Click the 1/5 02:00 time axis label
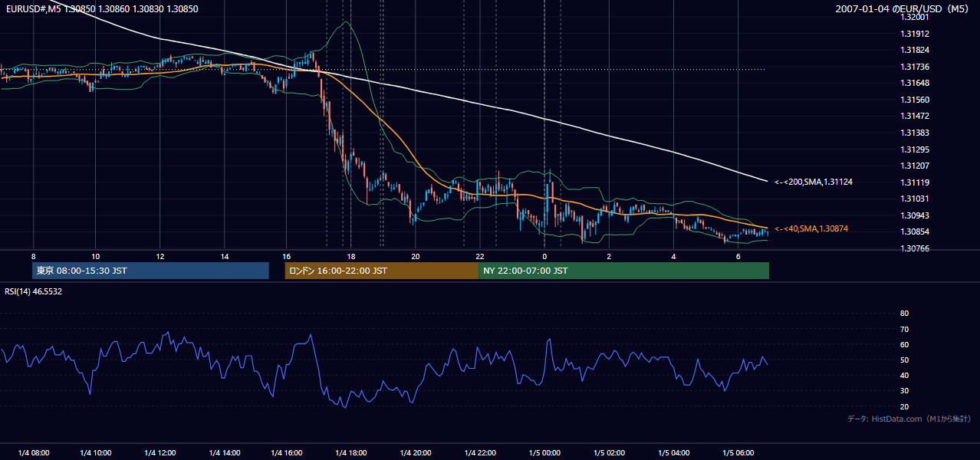 click(x=609, y=453)
